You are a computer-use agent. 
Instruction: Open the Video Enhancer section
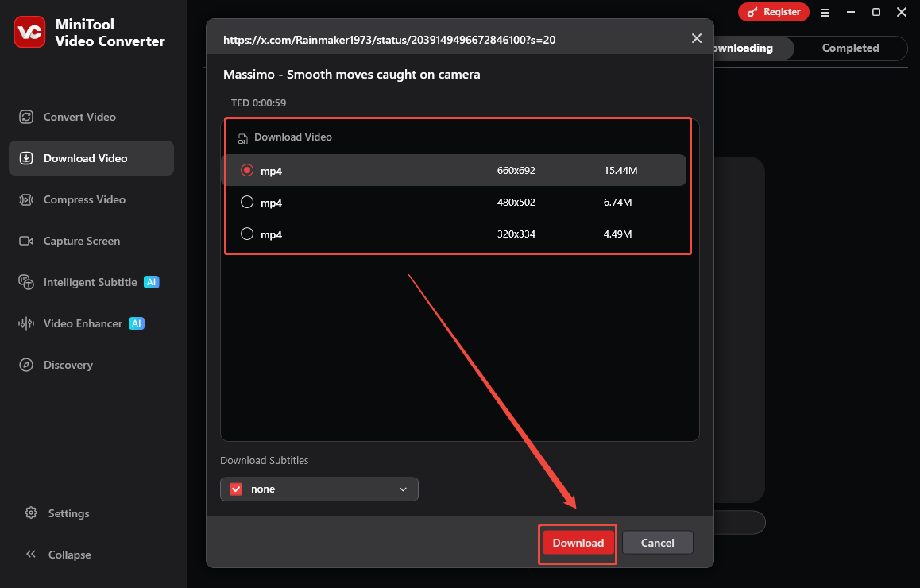coord(91,323)
